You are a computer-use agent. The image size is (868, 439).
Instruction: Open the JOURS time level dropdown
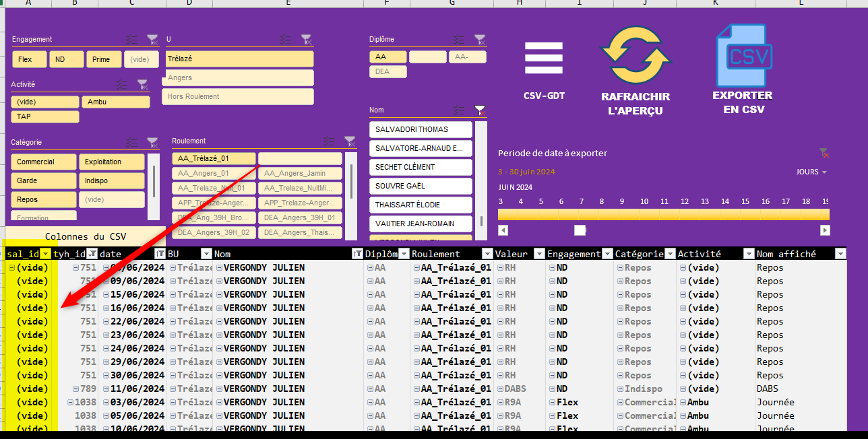(x=811, y=172)
